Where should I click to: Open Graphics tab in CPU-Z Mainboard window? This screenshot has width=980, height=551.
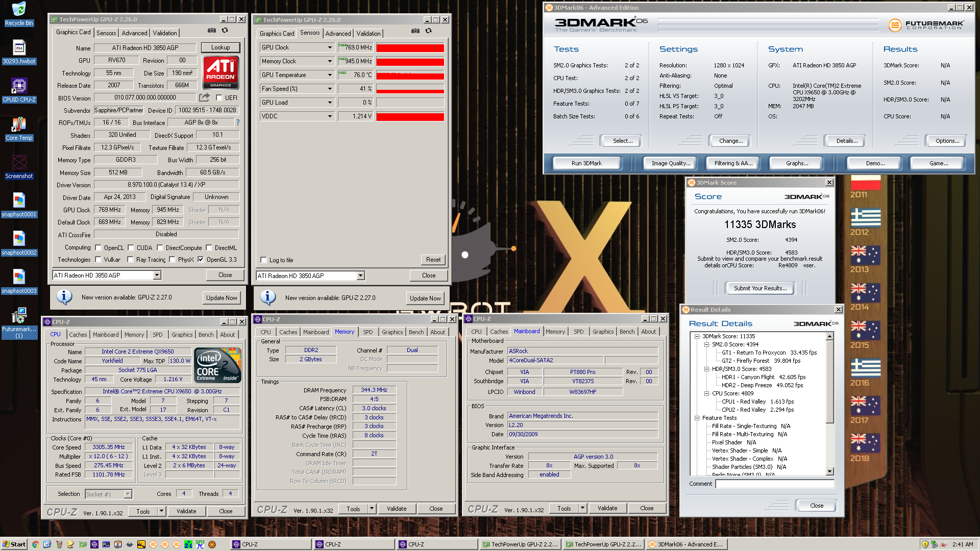coord(603,332)
